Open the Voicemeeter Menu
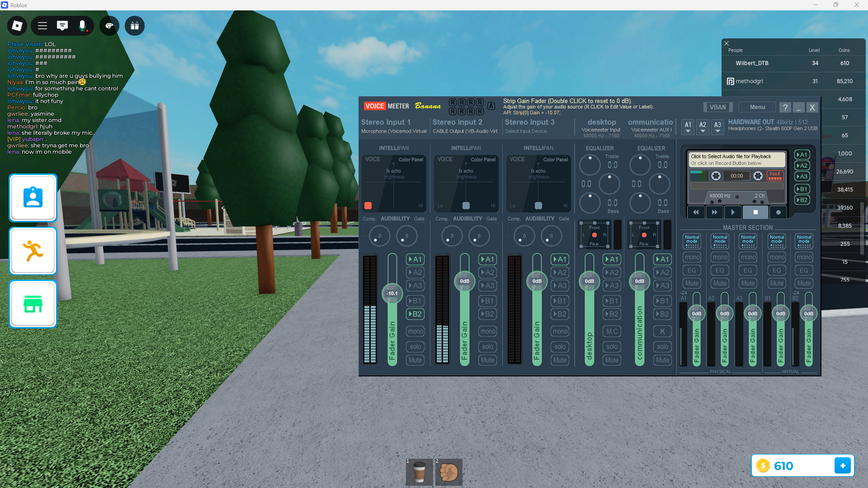The height and width of the screenshot is (488, 868). tap(757, 107)
